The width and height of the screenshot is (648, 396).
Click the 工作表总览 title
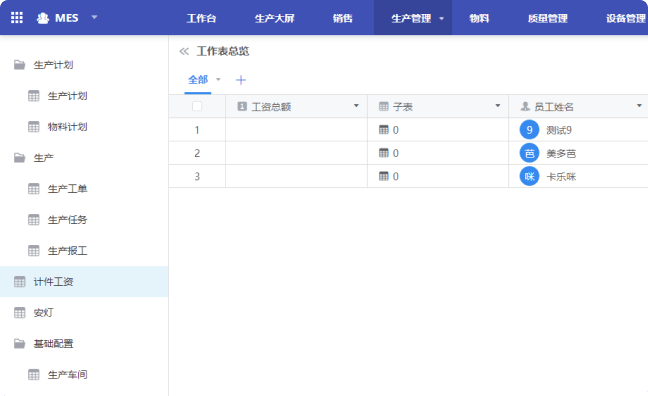(223, 51)
